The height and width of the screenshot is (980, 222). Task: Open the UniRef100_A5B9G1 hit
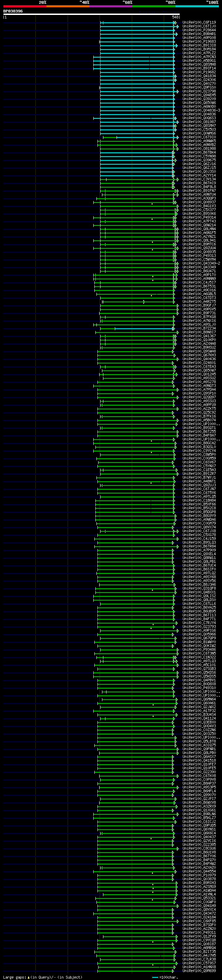(x=199, y=60)
